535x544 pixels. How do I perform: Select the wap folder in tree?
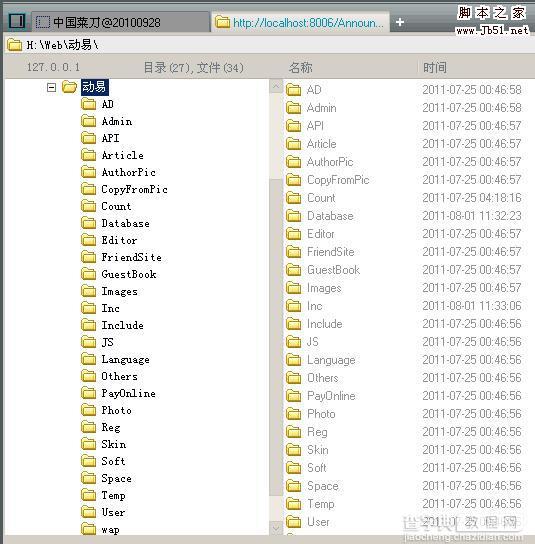pos(110,529)
